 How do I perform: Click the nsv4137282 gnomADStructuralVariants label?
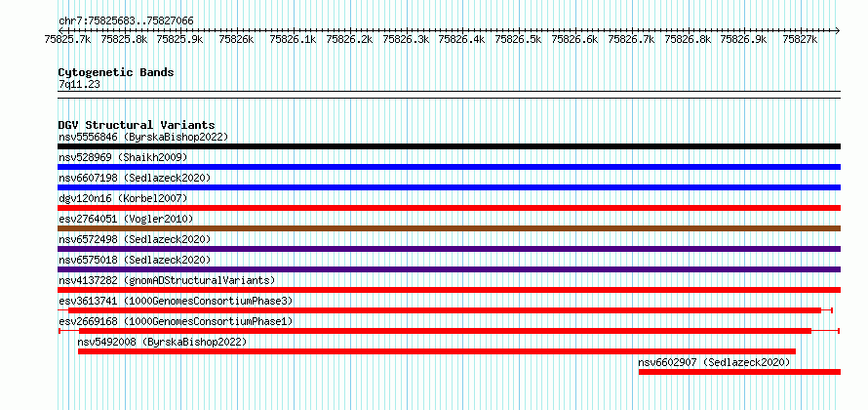[167, 280]
